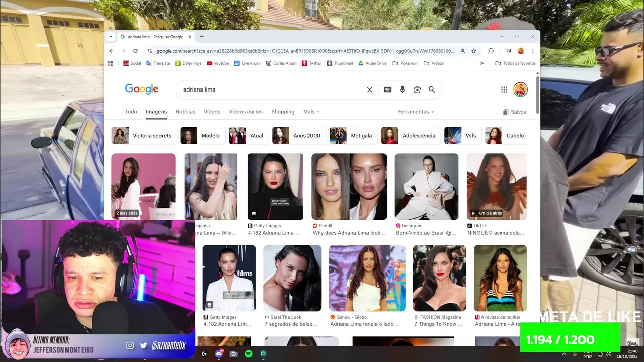Open a new browser tab

[x=202, y=37]
